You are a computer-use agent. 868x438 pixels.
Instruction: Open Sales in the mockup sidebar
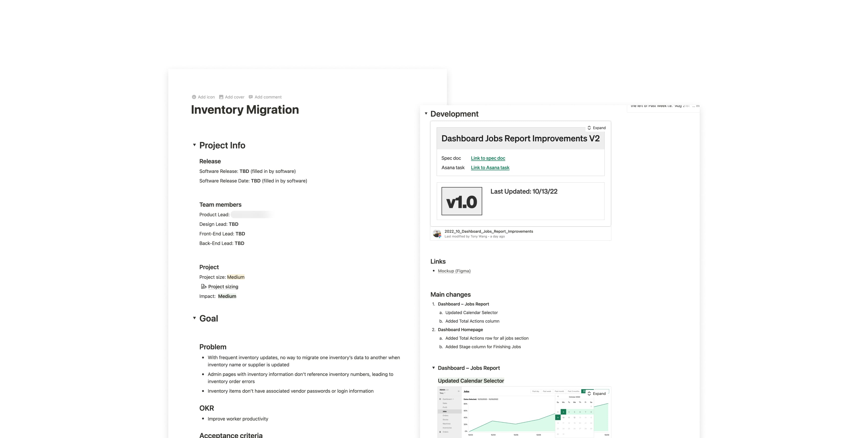point(445,403)
